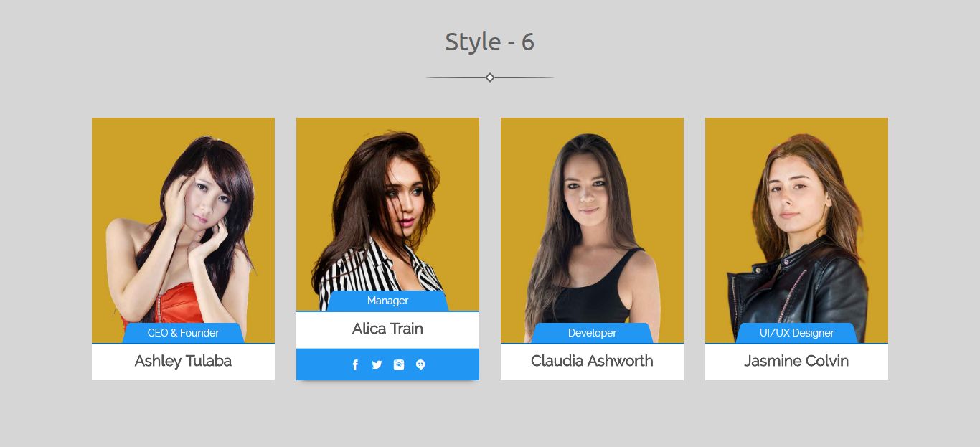
Task: Click the Ashley Tulaba name
Action: point(183,361)
